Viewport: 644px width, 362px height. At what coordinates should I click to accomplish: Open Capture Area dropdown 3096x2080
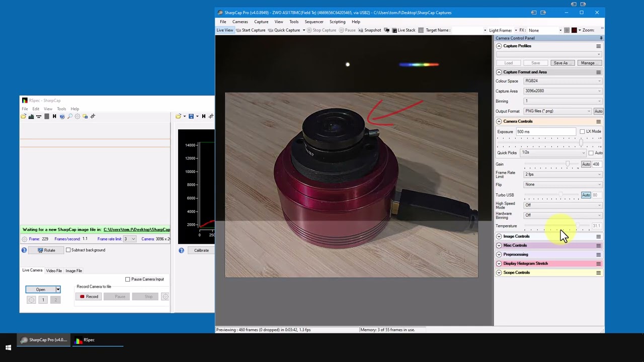tap(562, 91)
